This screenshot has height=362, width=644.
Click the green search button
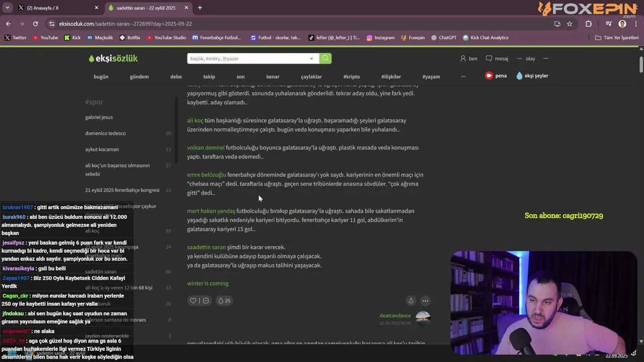click(326, 58)
